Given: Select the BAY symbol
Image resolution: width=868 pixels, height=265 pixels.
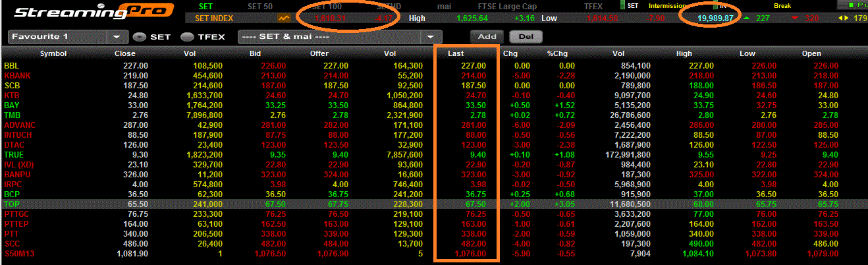Looking at the screenshot, I should point(12,105).
